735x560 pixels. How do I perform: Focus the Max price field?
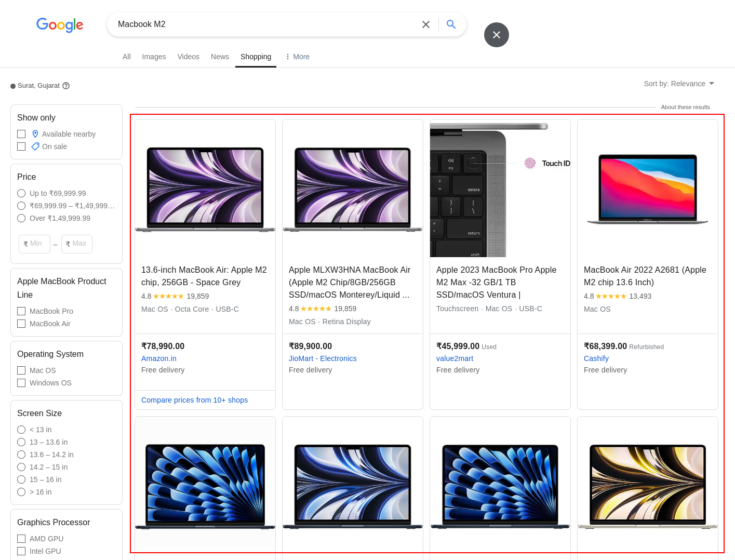(x=77, y=244)
